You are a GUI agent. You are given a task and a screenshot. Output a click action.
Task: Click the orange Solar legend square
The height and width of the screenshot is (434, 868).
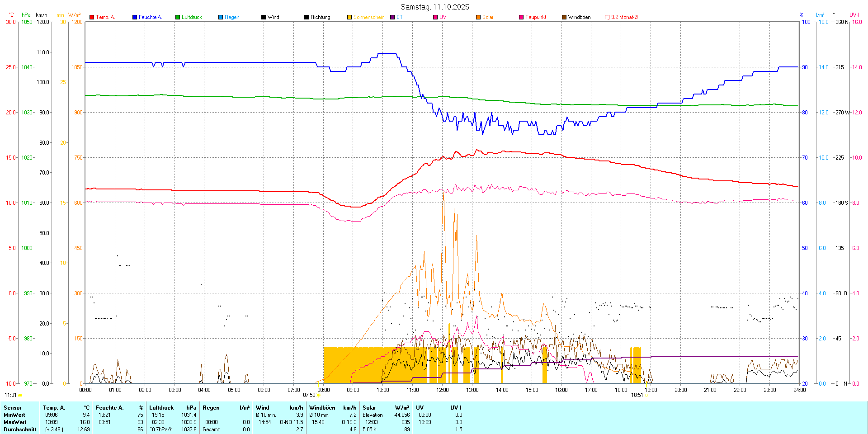(x=478, y=17)
